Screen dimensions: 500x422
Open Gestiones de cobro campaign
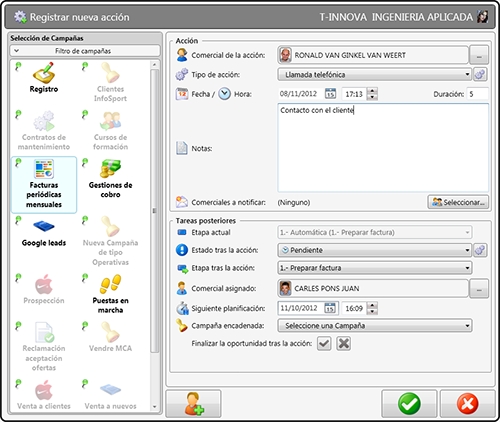pyautogui.click(x=110, y=179)
